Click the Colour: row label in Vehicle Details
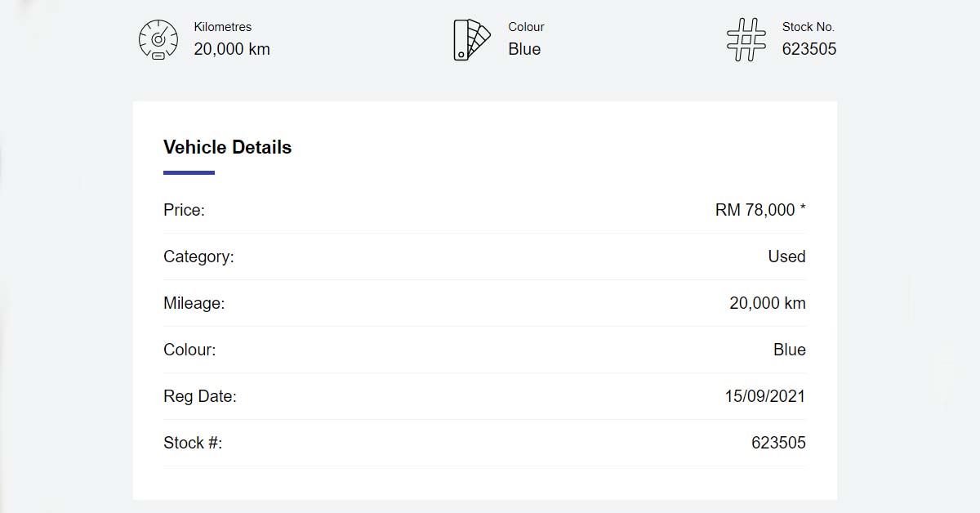The width and height of the screenshot is (980, 513). point(189,350)
